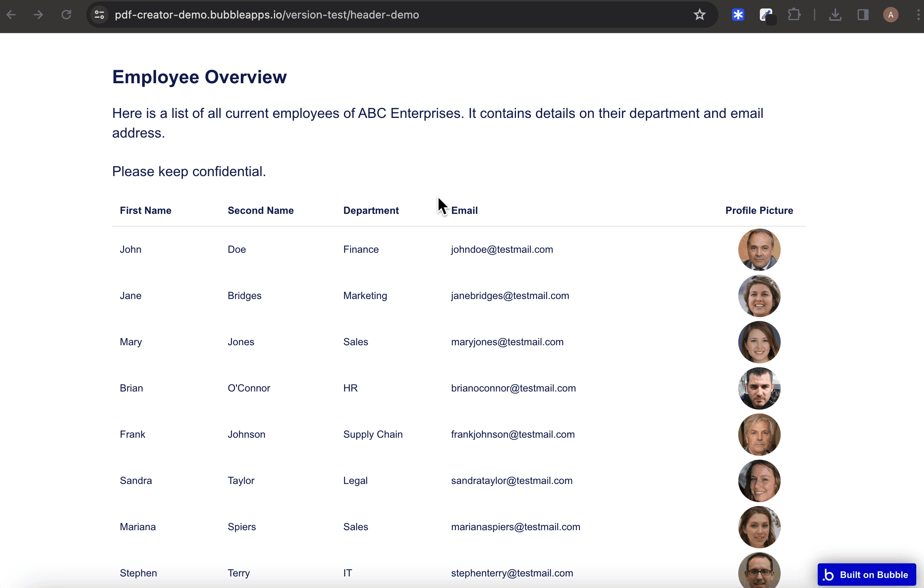Click frankjohnson@testmail.com
Viewport: 924px width, 588px height.
[x=513, y=435]
